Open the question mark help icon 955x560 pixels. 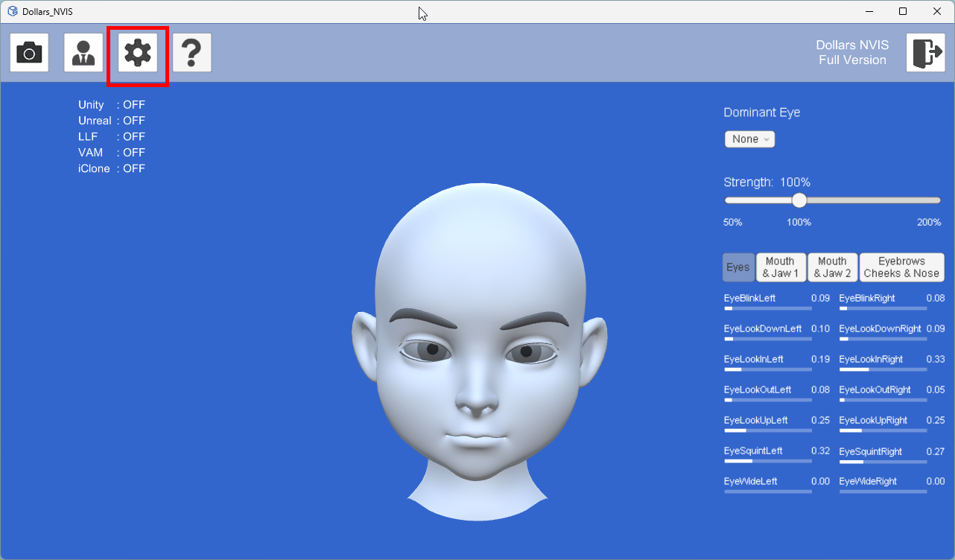(192, 52)
